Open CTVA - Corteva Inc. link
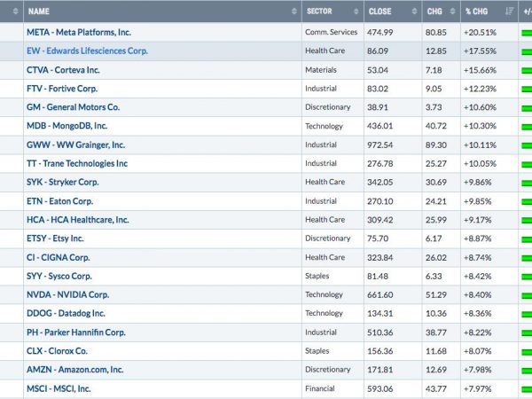 pyautogui.click(x=63, y=70)
